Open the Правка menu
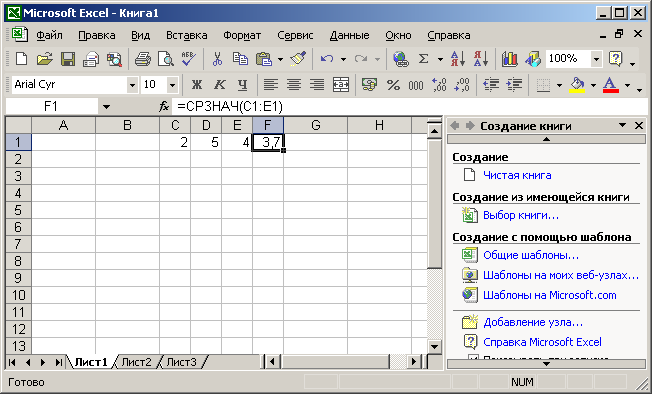 96,35
